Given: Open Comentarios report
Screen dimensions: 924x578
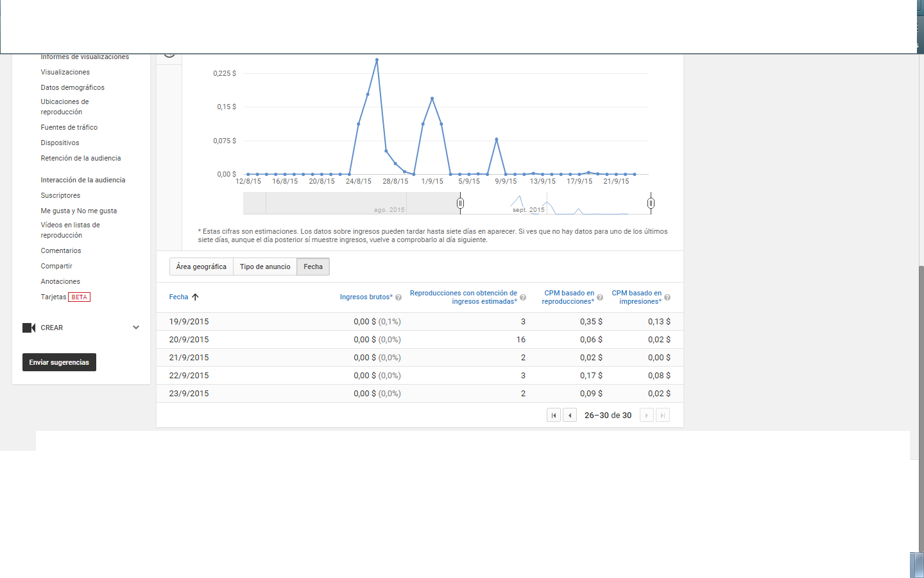Looking at the screenshot, I should [x=61, y=250].
